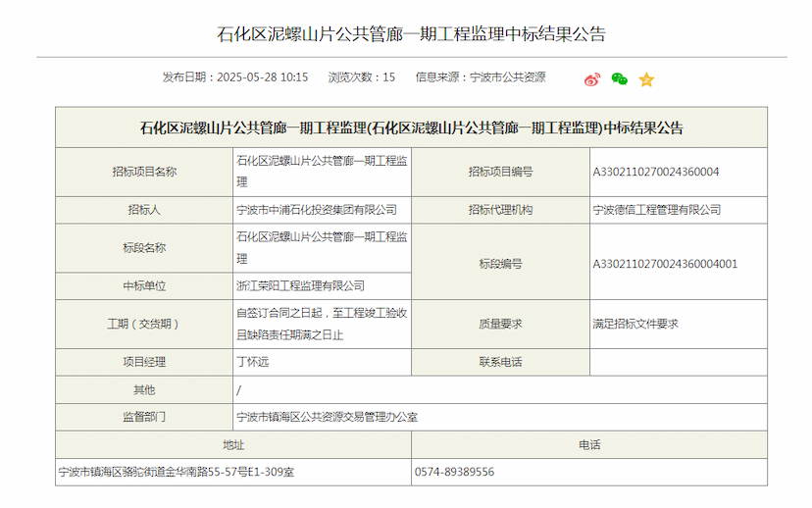Screen dimensions: 812x508
Task: Click the slash value in 其他 row
Action: [238, 390]
